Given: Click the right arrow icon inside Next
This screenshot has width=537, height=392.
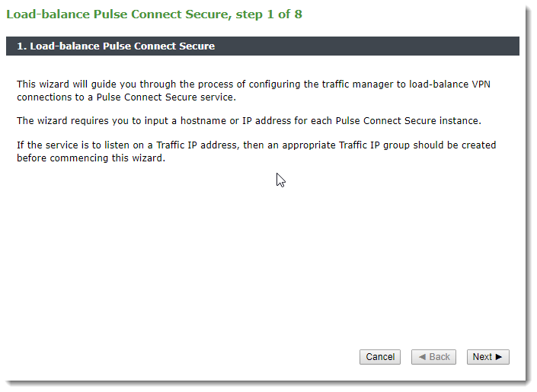Looking at the screenshot, I should pos(499,357).
